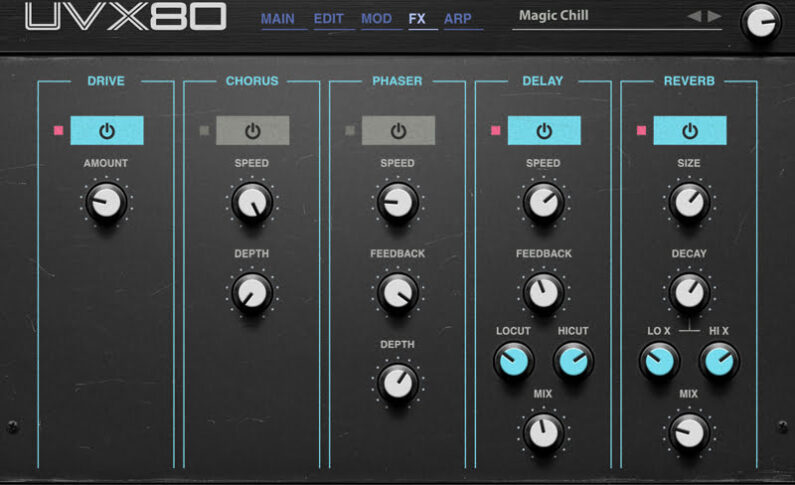Click the Reverb Decay knob
This screenshot has height=485, width=795.
click(x=689, y=293)
